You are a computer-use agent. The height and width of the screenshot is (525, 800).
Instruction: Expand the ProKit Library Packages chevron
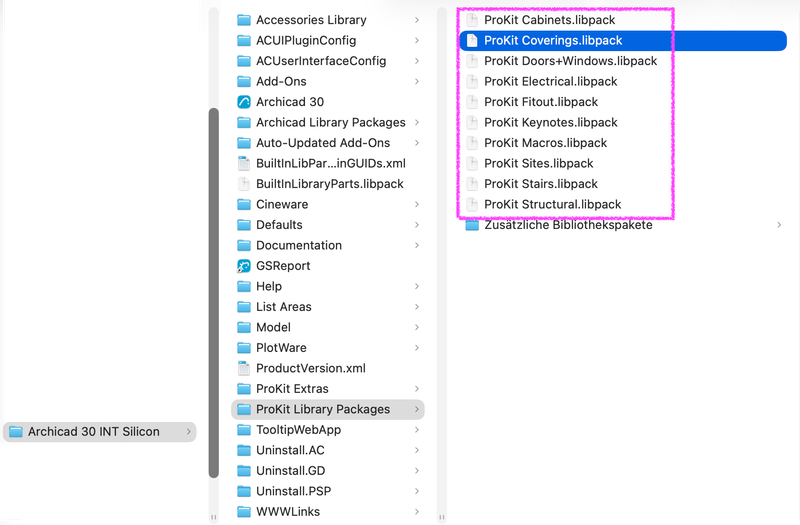pyautogui.click(x=417, y=409)
